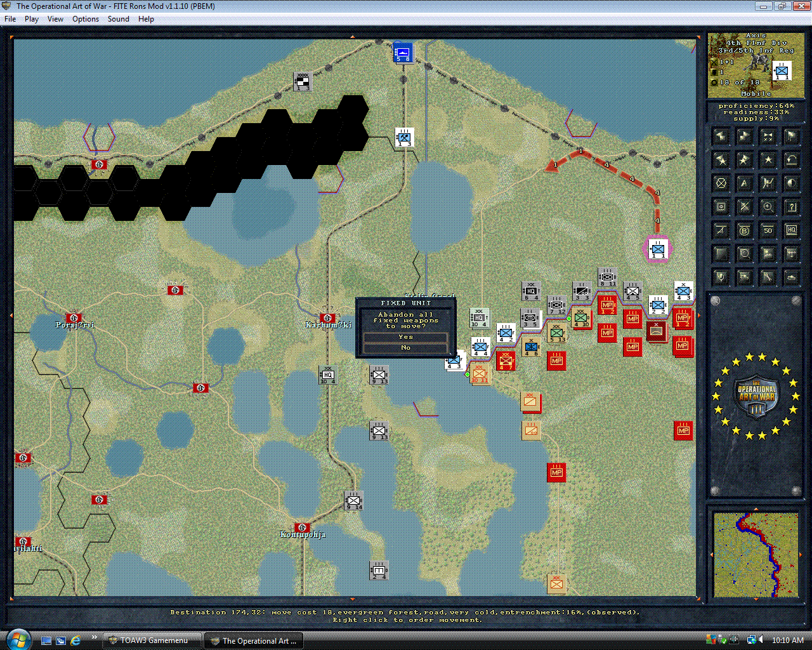The width and height of the screenshot is (812, 650).
Task: Select the gray 3-5 unit counter
Action: pyautogui.click(x=530, y=318)
